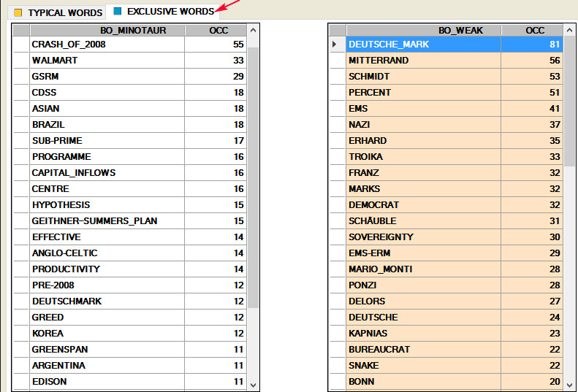Select the TROIKA row

coord(446,156)
